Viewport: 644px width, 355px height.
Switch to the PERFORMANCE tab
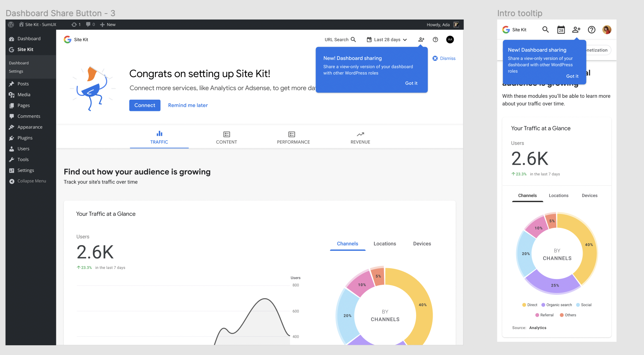(293, 138)
